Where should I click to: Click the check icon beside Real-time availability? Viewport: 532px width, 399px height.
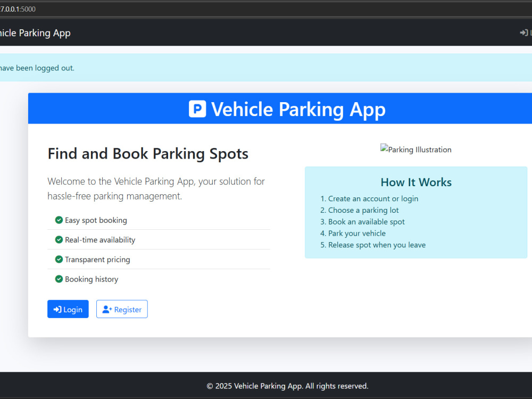(x=59, y=239)
